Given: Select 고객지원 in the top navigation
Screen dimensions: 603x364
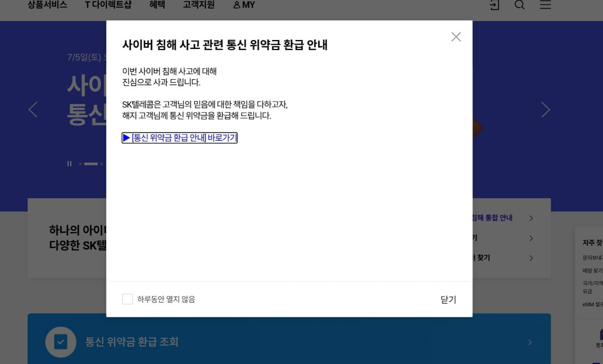Looking at the screenshot, I should point(198,4).
